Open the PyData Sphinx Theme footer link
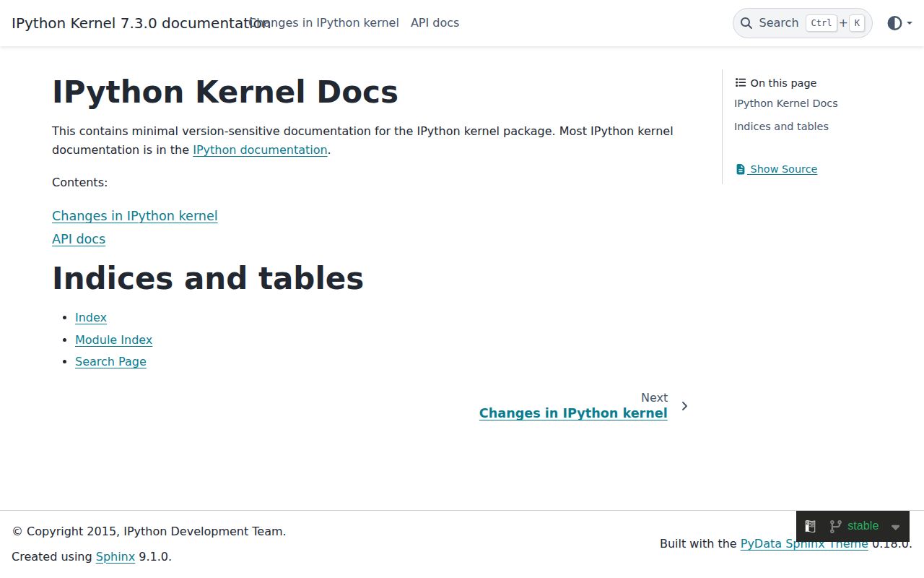The width and height of the screenshot is (924, 578). 804,543
